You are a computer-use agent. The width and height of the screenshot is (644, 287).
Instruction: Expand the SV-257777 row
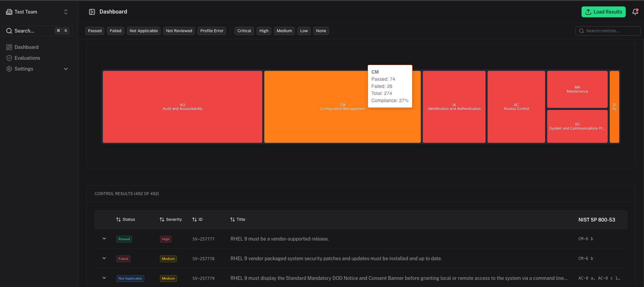point(104,238)
